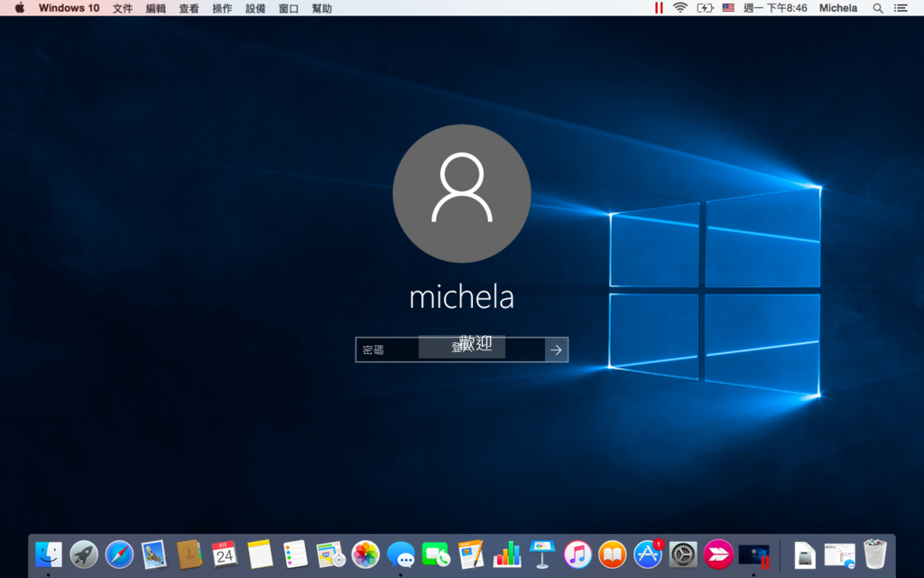Viewport: 924px width, 578px height.
Task: Open the 設備 menu
Action: point(255,8)
